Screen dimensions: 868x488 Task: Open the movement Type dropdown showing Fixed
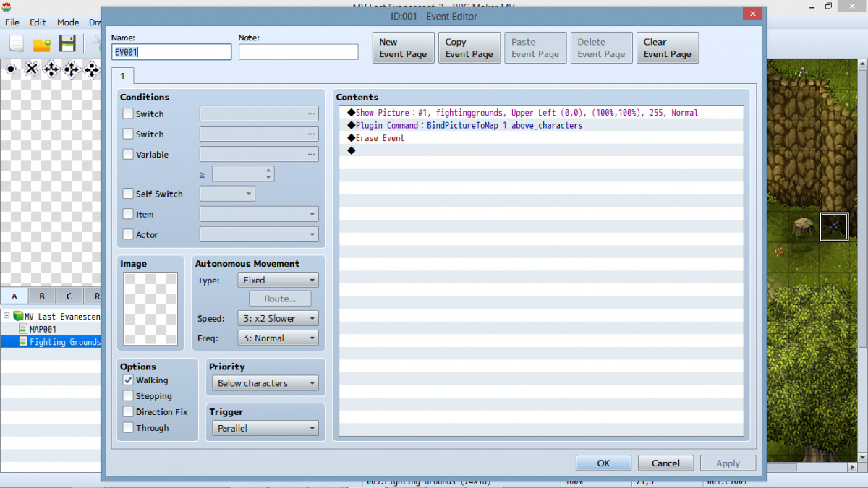[x=278, y=281]
